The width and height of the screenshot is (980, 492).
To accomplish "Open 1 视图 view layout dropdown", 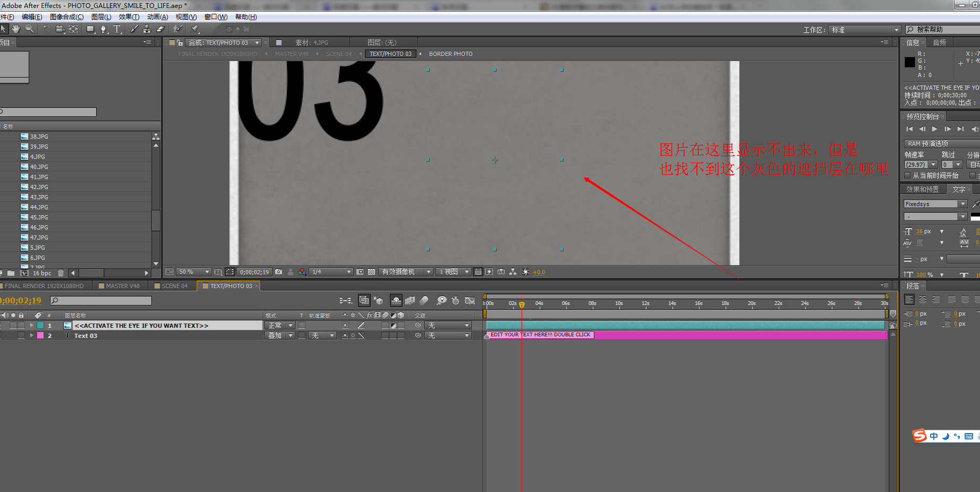I will point(454,272).
